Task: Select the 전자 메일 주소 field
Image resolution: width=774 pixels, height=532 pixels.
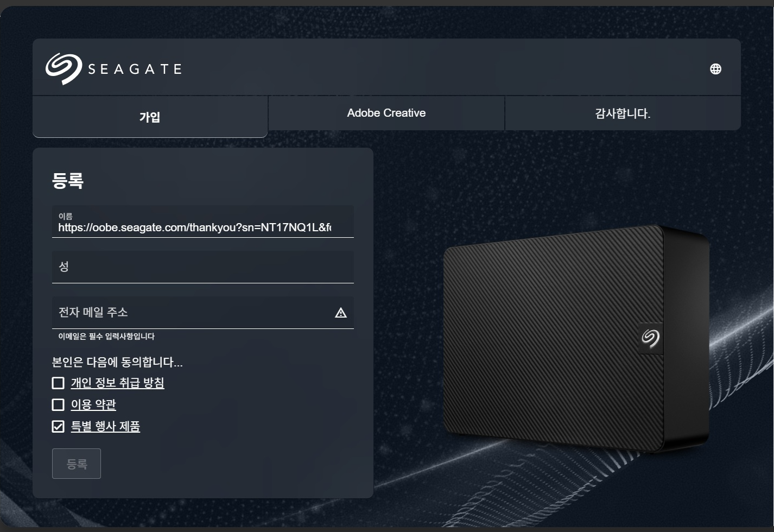Action: click(x=203, y=312)
